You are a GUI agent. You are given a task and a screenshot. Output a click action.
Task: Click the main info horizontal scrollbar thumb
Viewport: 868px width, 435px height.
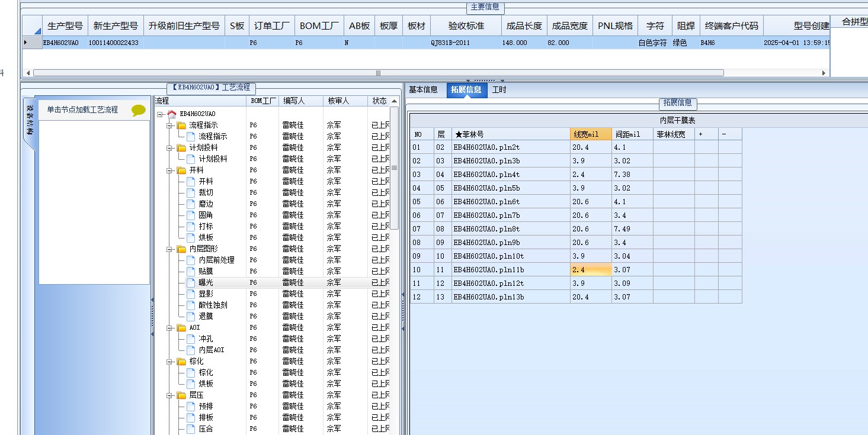tap(379, 73)
